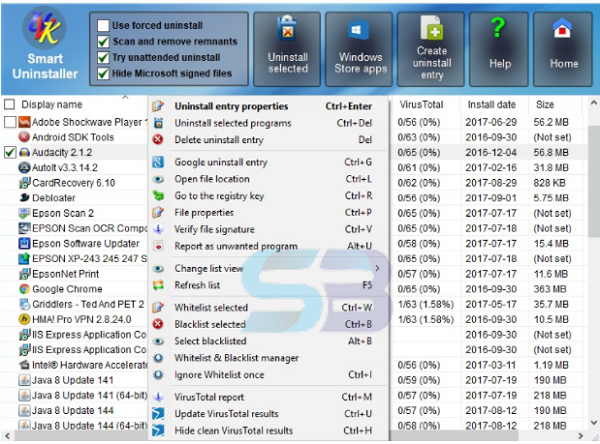Viewport: 600px width, 444px height.
Task: Click the Update VirusTotal results icon
Action: 158,414
